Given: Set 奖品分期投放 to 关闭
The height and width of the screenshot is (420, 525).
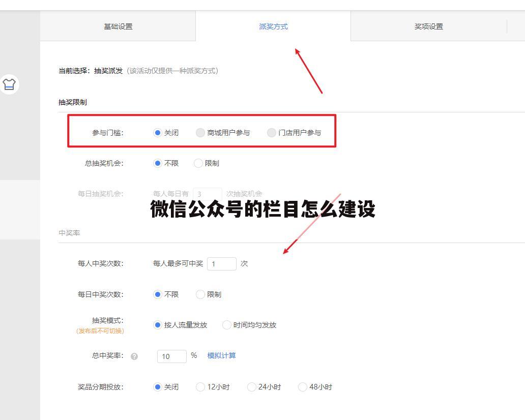Looking at the screenshot, I should point(158,387).
